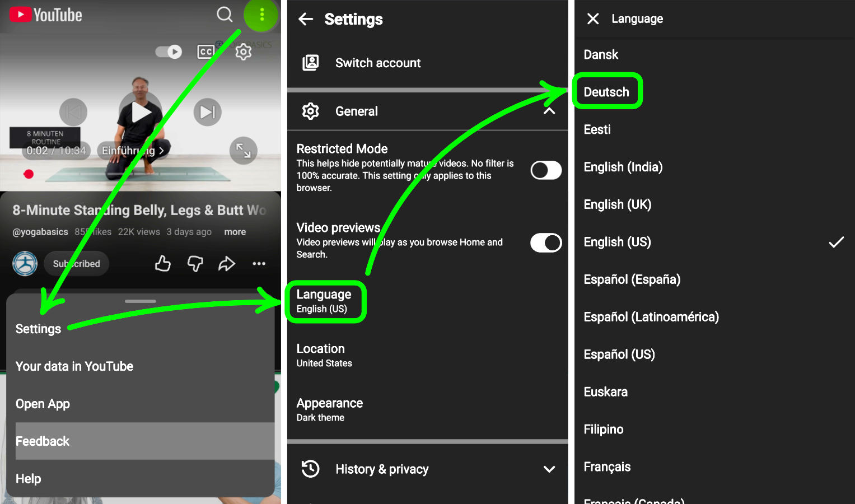Toggle closed captions CC button
The width and height of the screenshot is (855, 504).
point(206,52)
